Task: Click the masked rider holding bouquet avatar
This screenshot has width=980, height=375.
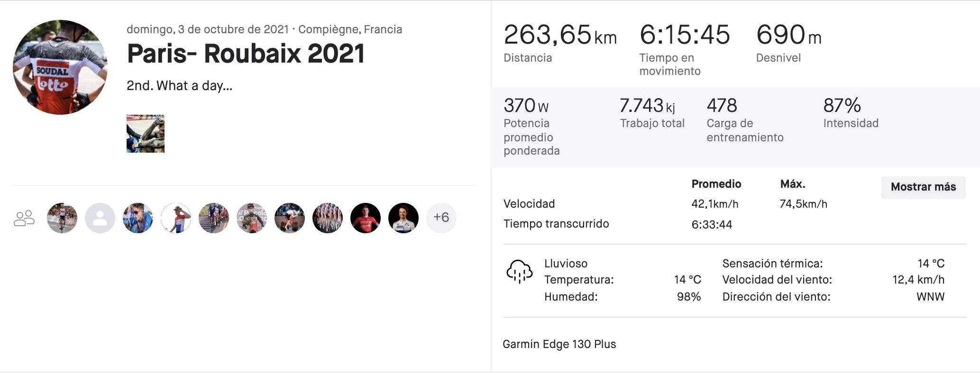Action: point(252,218)
